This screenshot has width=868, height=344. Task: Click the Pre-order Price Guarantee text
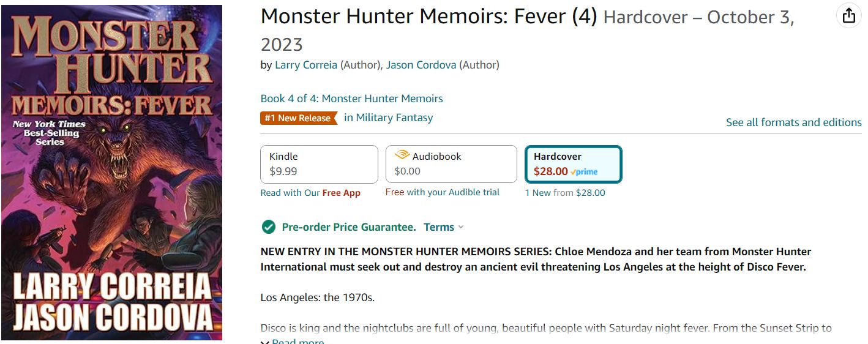click(348, 227)
